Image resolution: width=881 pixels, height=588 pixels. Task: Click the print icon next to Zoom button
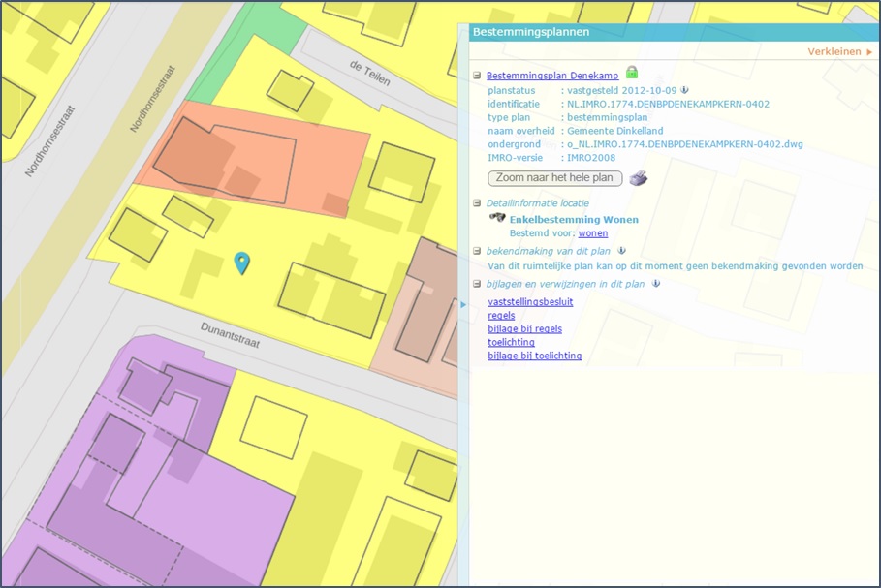point(639,178)
